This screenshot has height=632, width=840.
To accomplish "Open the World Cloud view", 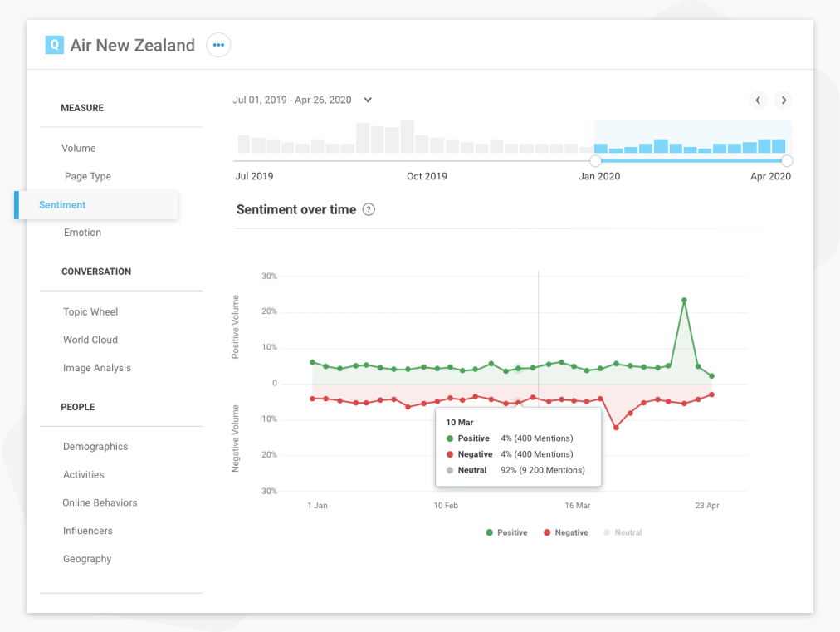I will (x=90, y=340).
